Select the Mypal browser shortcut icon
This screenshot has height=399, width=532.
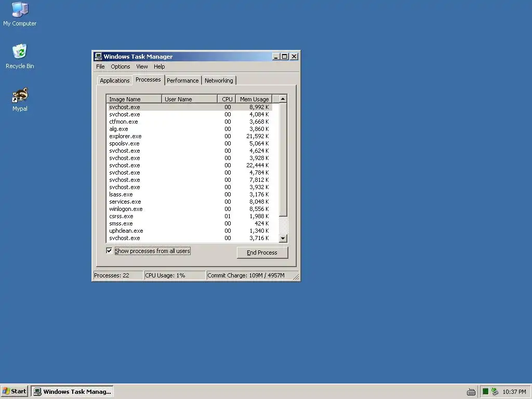click(x=20, y=99)
